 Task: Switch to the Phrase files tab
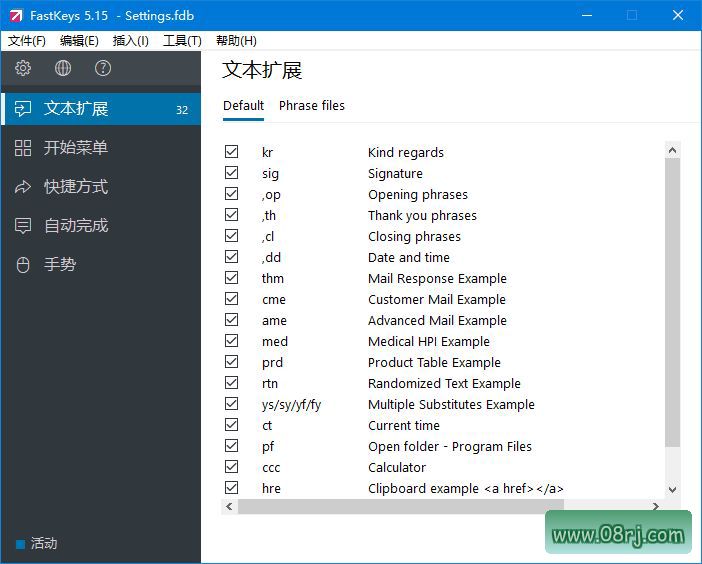[312, 106]
